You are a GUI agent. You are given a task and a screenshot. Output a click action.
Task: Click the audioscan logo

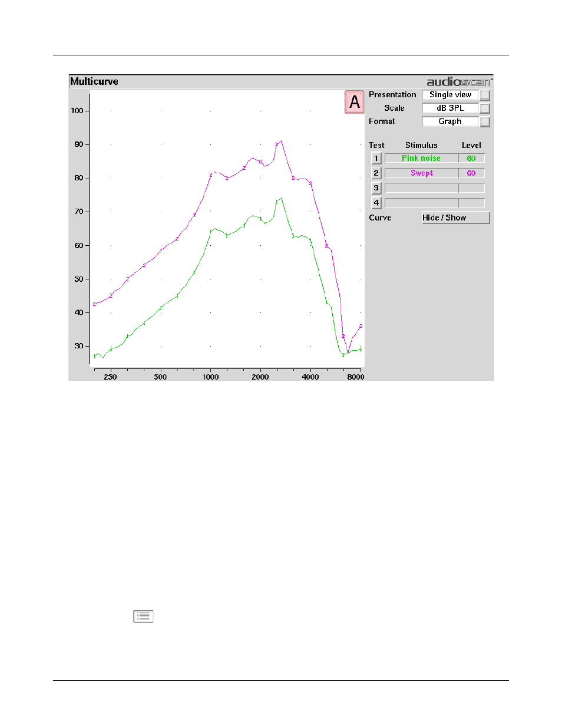tap(459, 82)
